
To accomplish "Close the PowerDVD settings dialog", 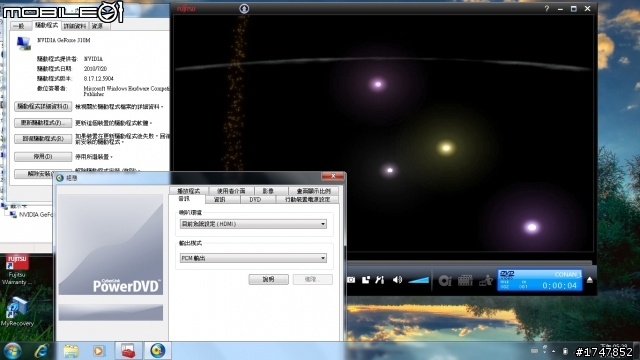I will click(333, 176).
